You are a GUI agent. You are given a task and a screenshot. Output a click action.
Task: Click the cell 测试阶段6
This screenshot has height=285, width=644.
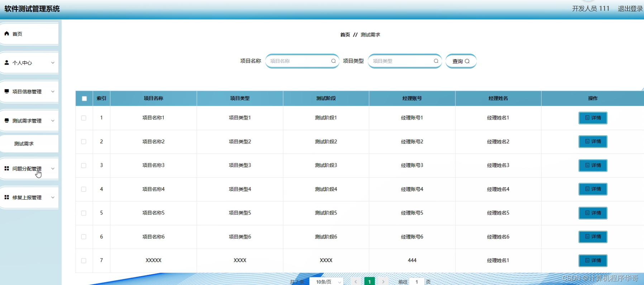[326, 237]
